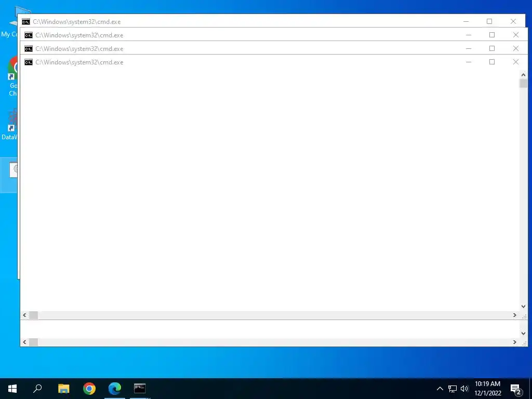The width and height of the screenshot is (532, 399).
Task: Open system menu icon of third cmd window
Action: [x=29, y=49]
